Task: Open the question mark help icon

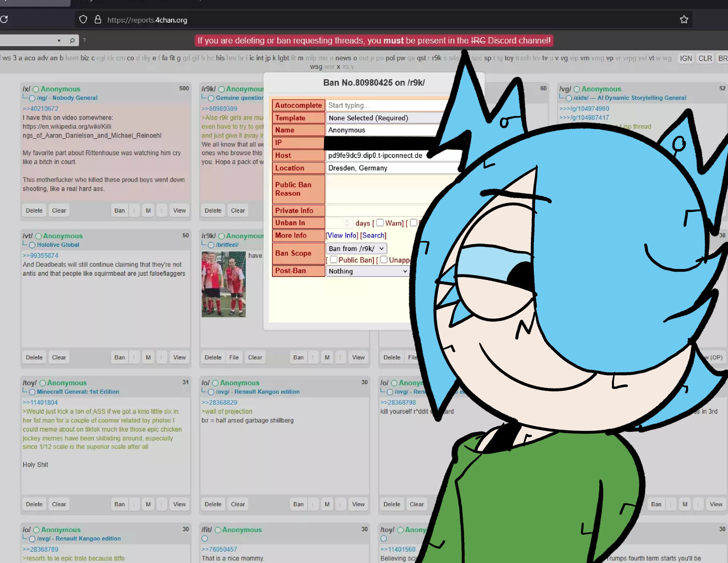Action: click(x=84, y=40)
